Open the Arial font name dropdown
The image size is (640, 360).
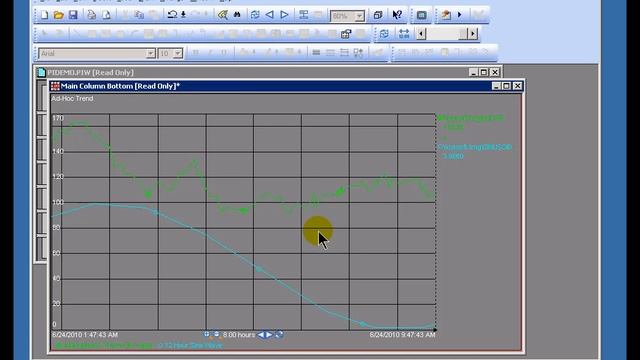click(x=150, y=53)
